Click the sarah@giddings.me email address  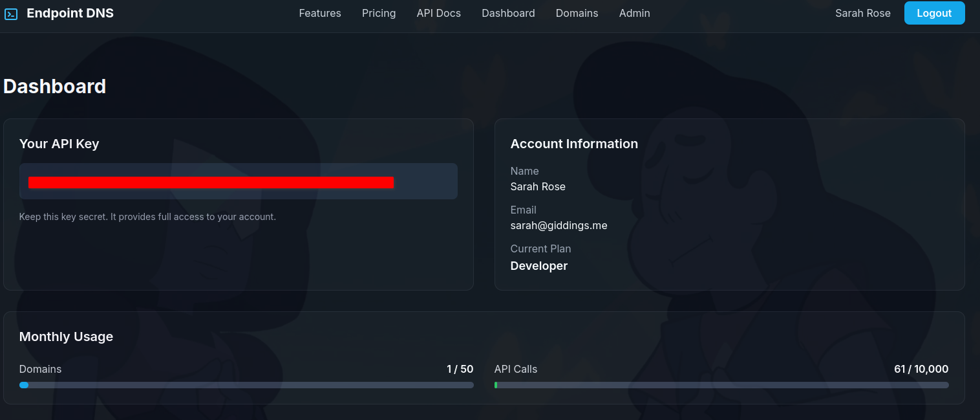pos(559,225)
